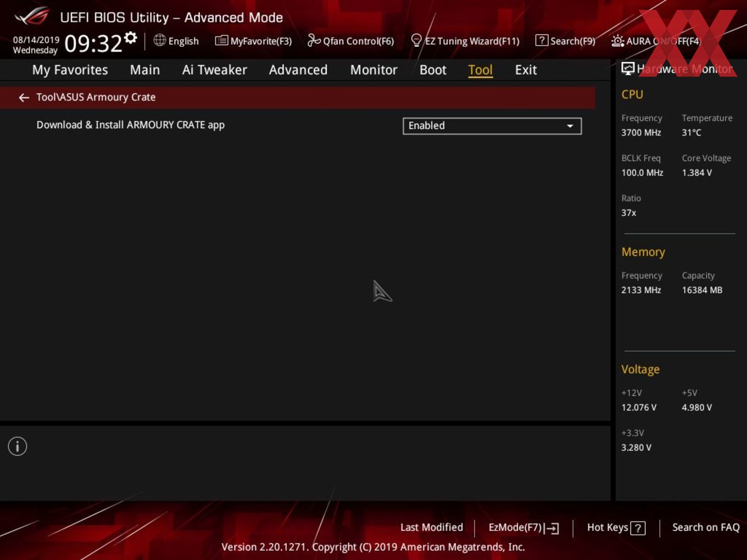This screenshot has height=560, width=747.
Task: Click the +5V reading 4.980 V
Action: (696, 407)
